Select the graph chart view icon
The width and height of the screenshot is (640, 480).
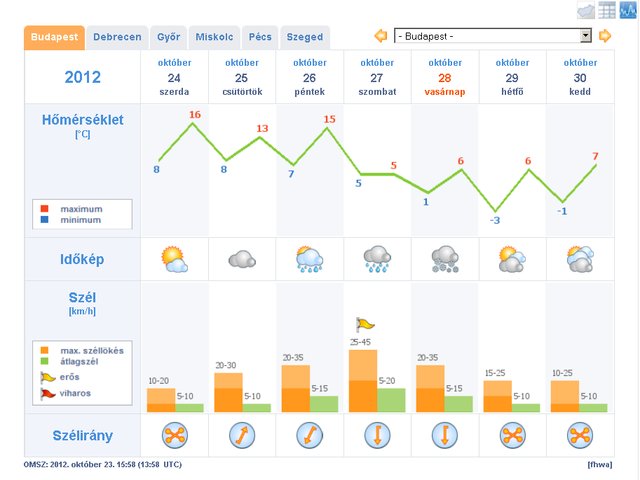click(x=627, y=11)
